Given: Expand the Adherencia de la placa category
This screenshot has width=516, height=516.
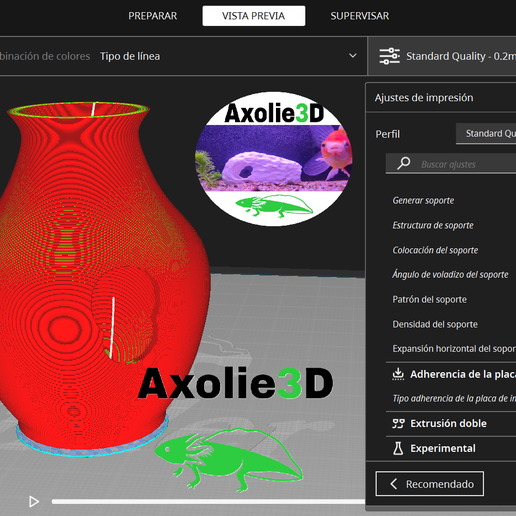Looking at the screenshot, I should click(x=451, y=374).
